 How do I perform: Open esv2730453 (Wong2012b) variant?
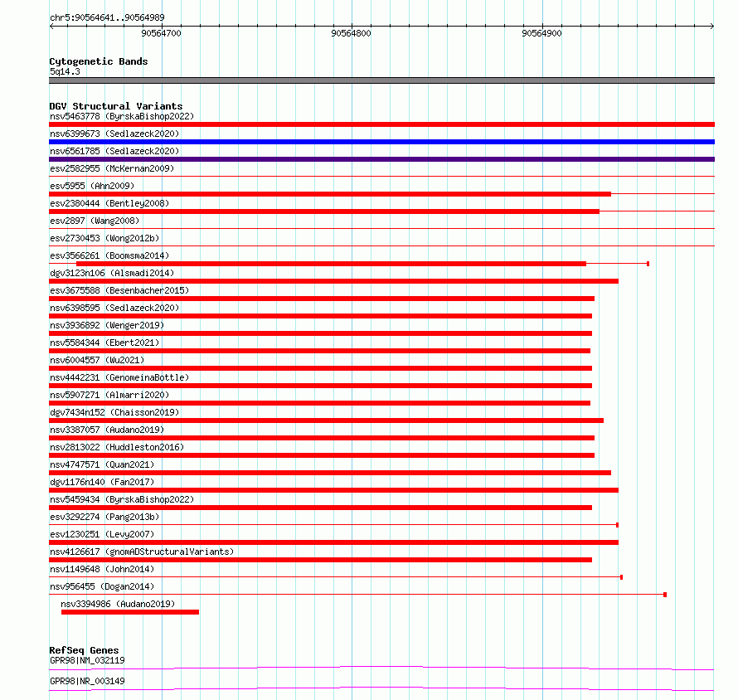[104, 238]
